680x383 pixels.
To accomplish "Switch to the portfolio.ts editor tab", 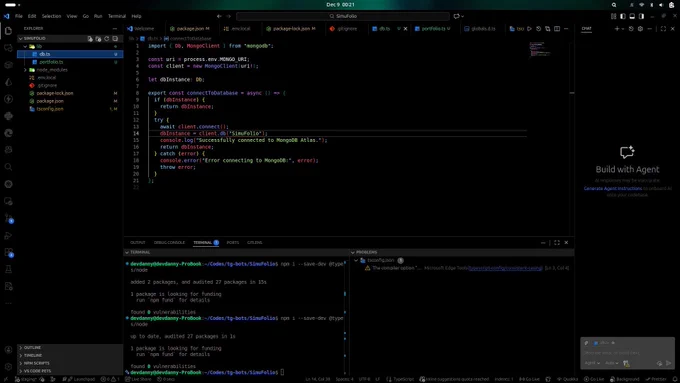I will [433, 29].
